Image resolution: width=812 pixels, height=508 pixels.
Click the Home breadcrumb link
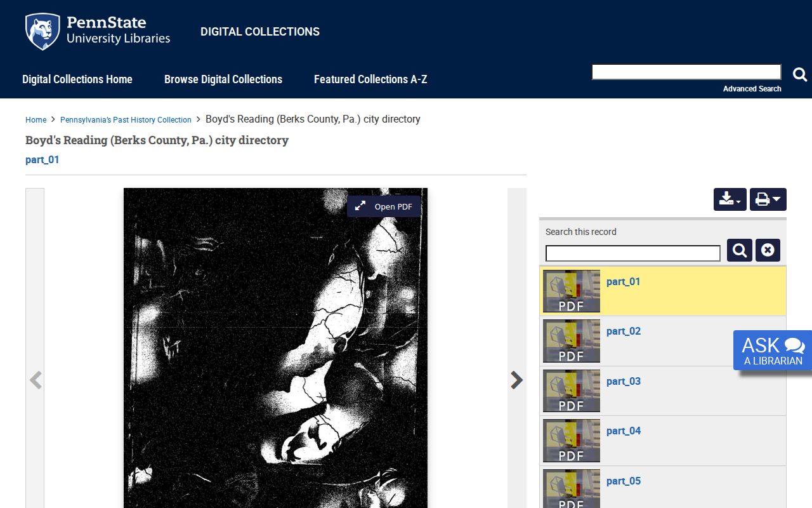(36, 120)
